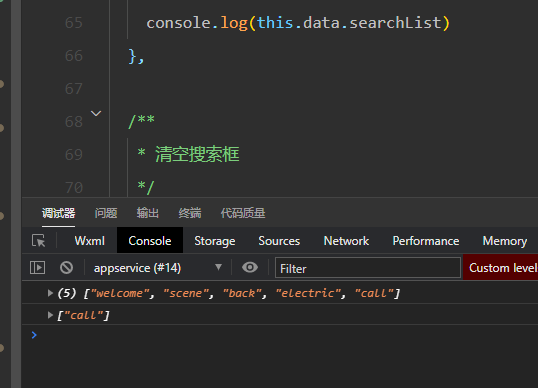Select the element inspector arrow icon
538x388 pixels.
coord(38,240)
